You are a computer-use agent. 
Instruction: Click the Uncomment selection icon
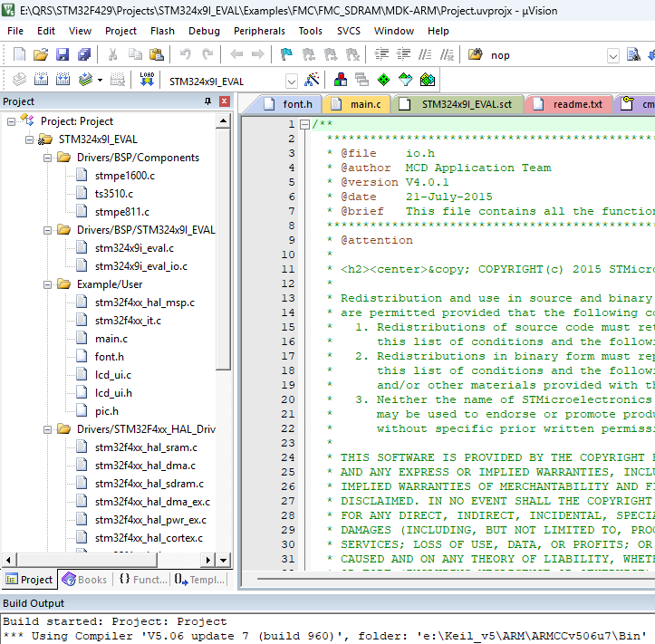coord(447,54)
